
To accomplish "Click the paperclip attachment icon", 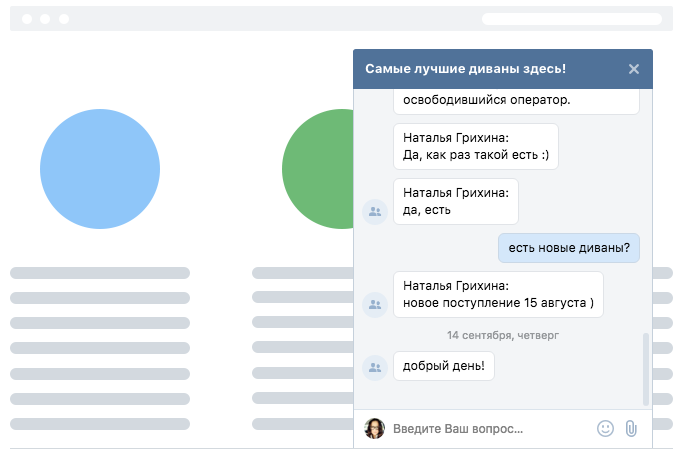I will pos(631,428).
